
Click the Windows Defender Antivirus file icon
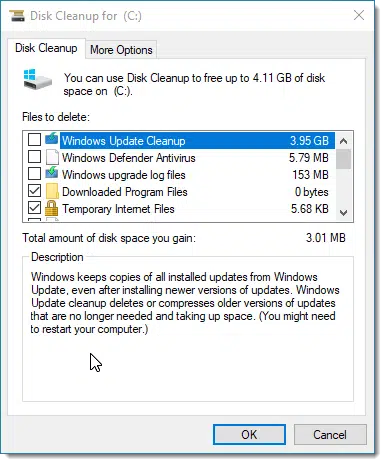point(52,157)
